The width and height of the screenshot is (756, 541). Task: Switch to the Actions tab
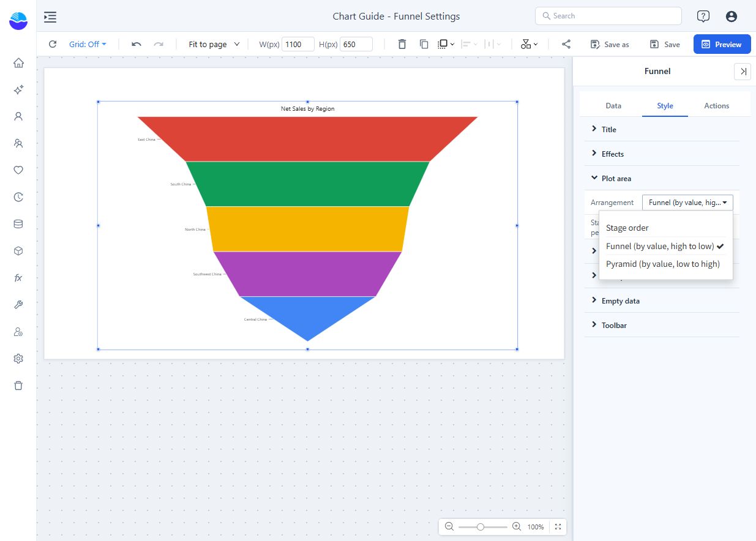pos(716,105)
